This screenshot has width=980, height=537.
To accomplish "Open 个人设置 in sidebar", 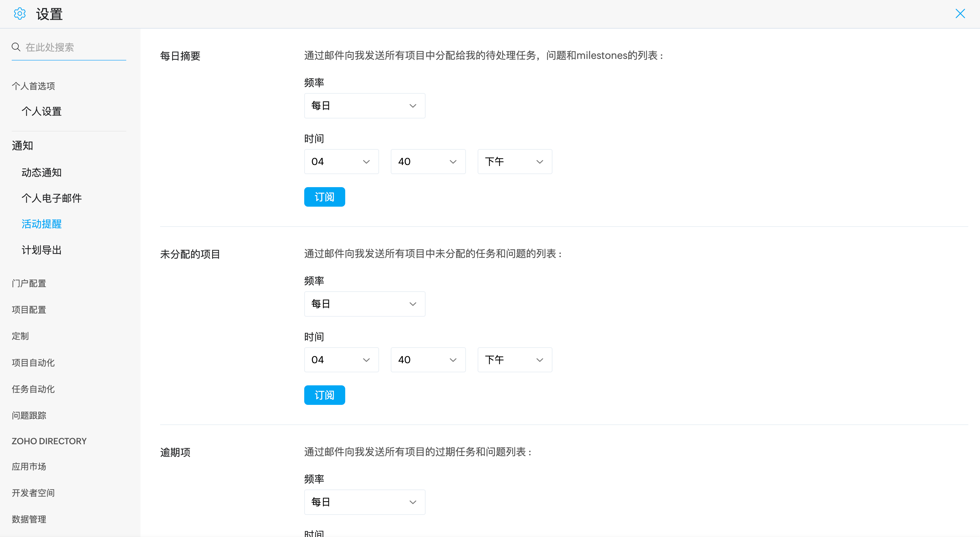I will point(41,112).
